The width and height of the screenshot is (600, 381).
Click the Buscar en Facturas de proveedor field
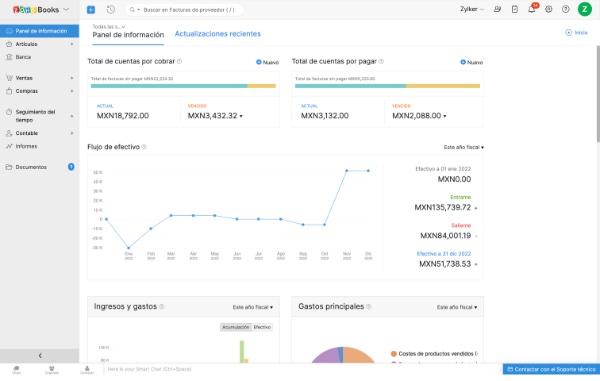[189, 10]
